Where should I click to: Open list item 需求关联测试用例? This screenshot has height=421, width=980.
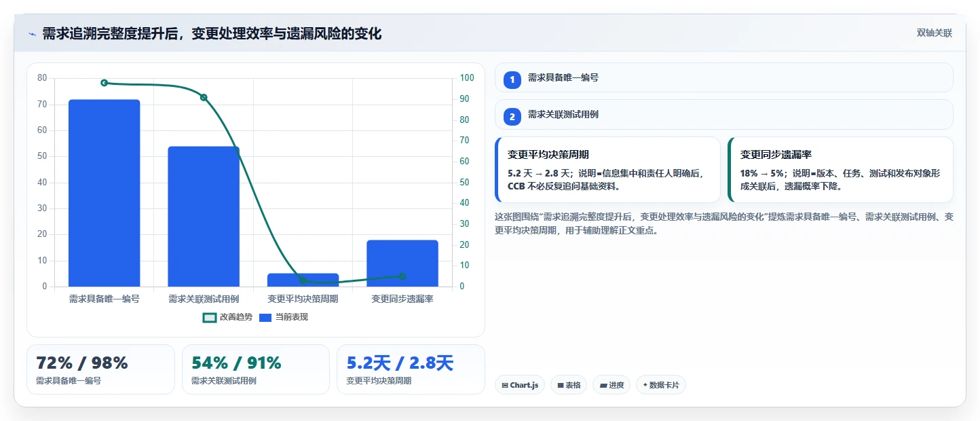pyautogui.click(x=724, y=114)
